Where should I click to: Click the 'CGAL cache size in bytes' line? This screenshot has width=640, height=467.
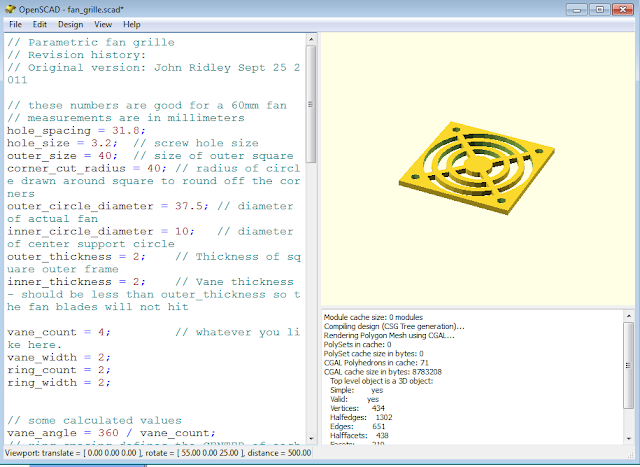(382, 372)
